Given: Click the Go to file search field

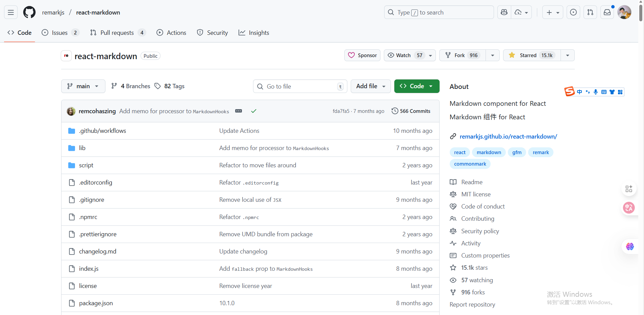Looking at the screenshot, I should click(x=300, y=86).
